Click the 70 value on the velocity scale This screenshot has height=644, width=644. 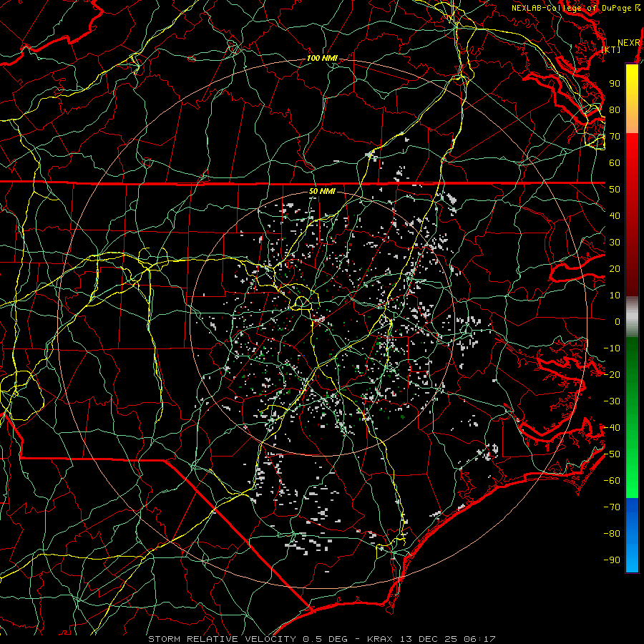(615, 137)
